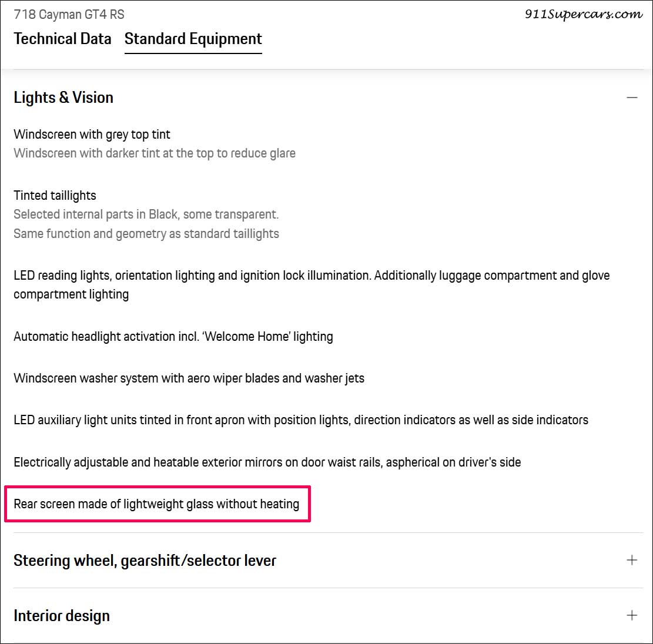Click the Windscreen washer system entry
The image size is (653, 644).
(x=189, y=378)
